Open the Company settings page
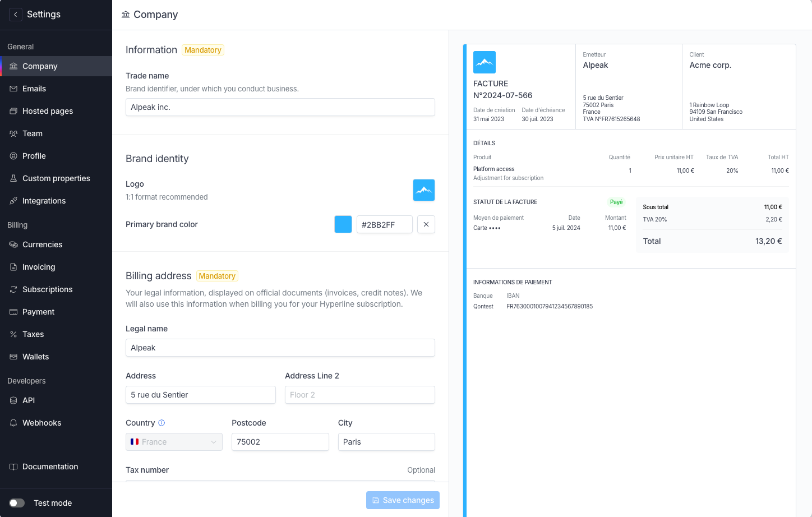This screenshot has height=517, width=812. click(56, 66)
